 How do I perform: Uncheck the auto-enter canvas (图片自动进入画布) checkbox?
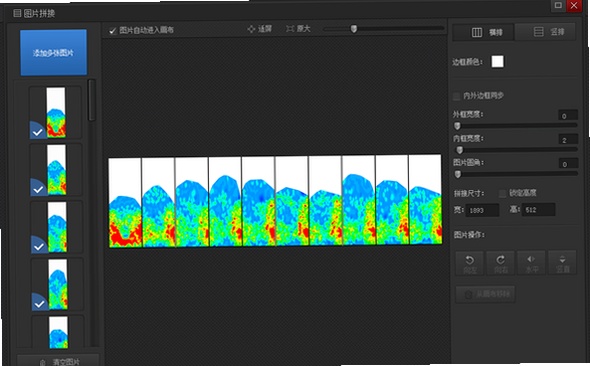coord(113,31)
